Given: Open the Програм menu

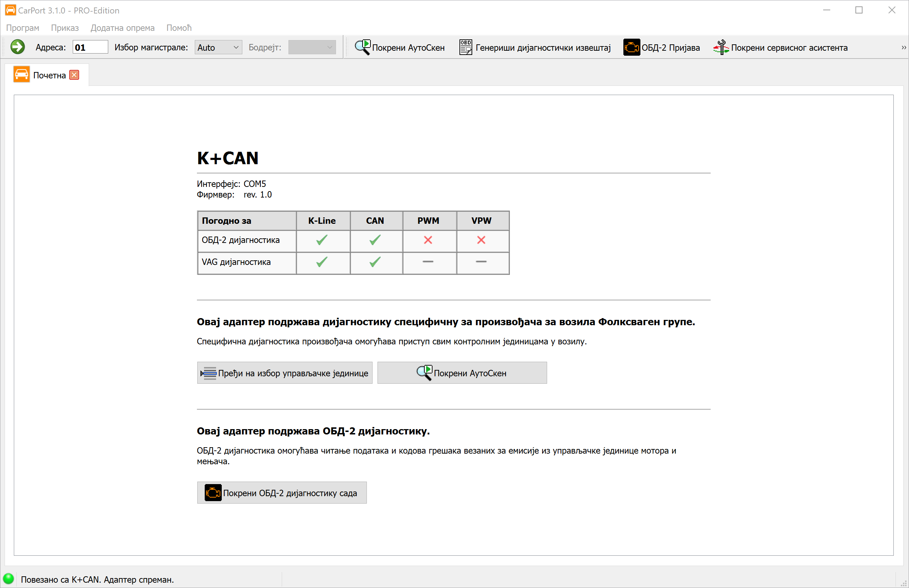Looking at the screenshot, I should point(23,28).
